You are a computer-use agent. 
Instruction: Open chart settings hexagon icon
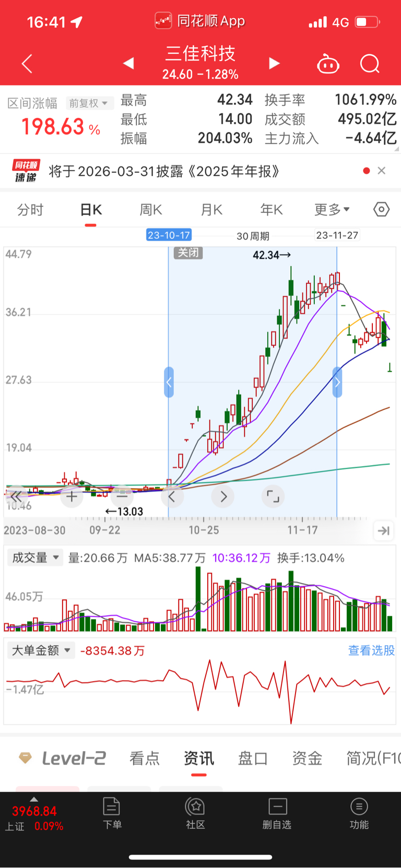pos(382,209)
